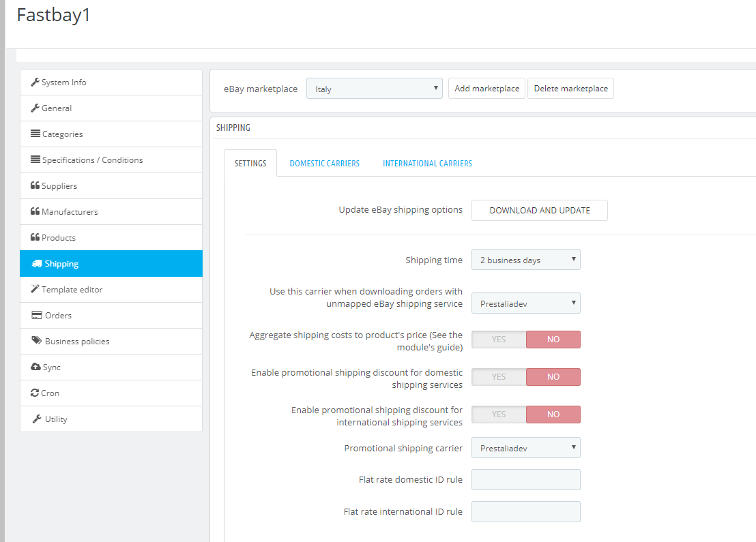
Task: Open the General menu item
Action: click(111, 108)
